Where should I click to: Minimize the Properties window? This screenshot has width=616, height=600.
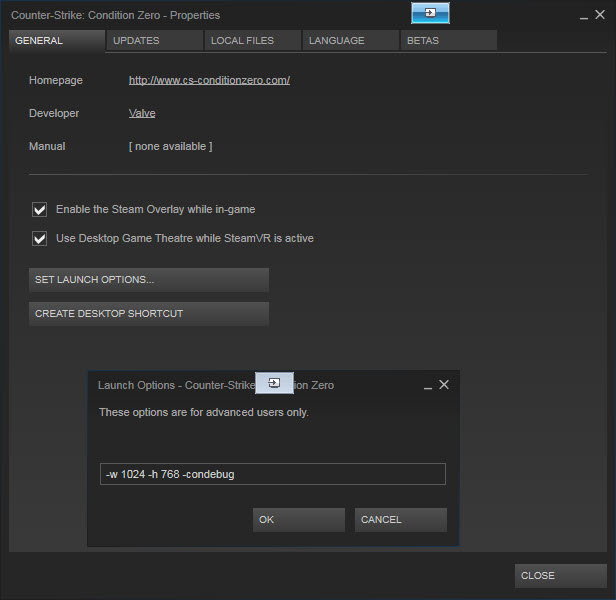pyautogui.click(x=584, y=16)
